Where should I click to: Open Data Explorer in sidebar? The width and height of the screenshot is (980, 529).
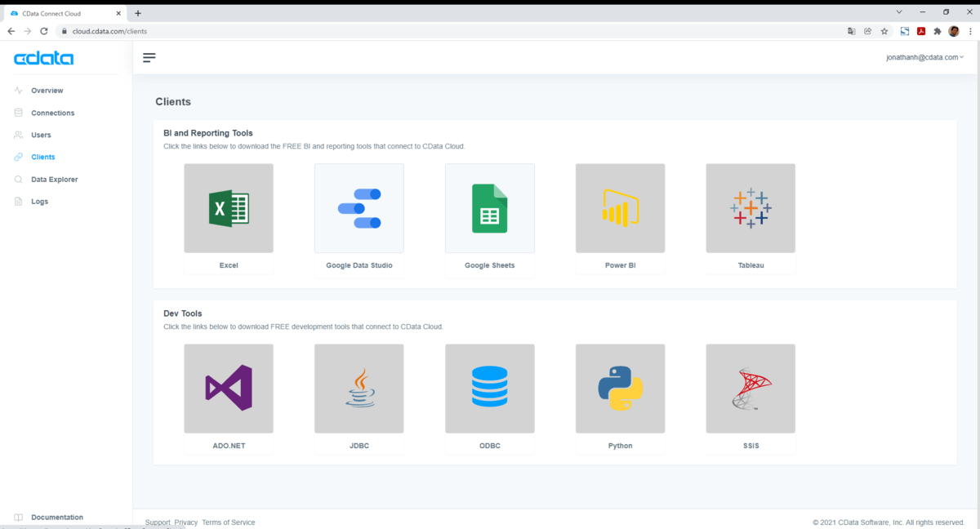(54, 179)
